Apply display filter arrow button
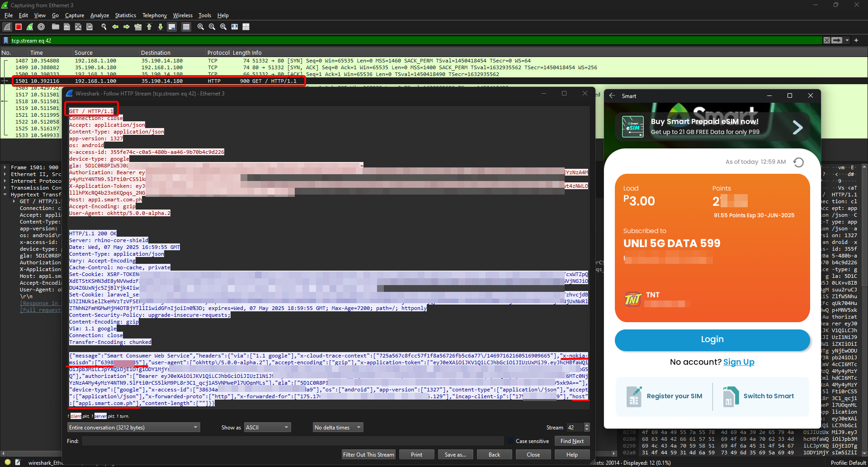 (x=837, y=40)
